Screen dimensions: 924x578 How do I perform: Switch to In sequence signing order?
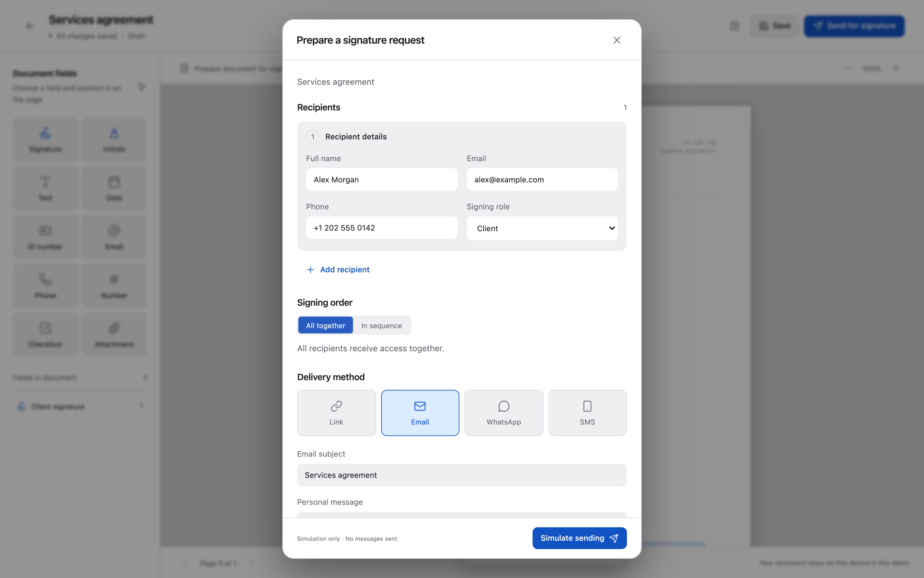(381, 325)
